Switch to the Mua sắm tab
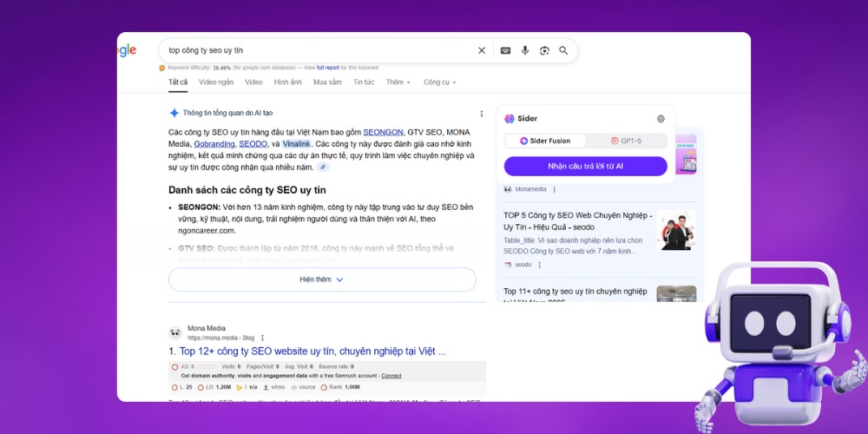The image size is (868, 434). (327, 82)
